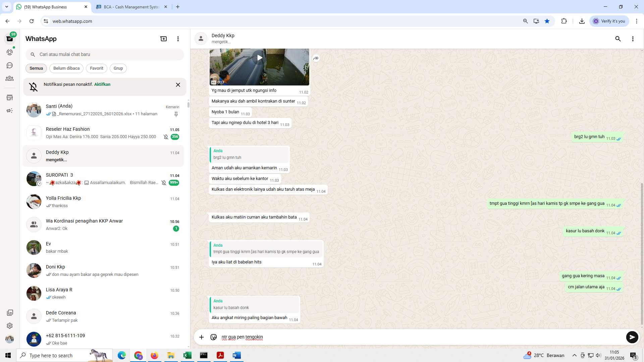The width and height of the screenshot is (644, 362).
Task: Open the Advertise megaphone tool
Action: pyautogui.click(x=10, y=111)
